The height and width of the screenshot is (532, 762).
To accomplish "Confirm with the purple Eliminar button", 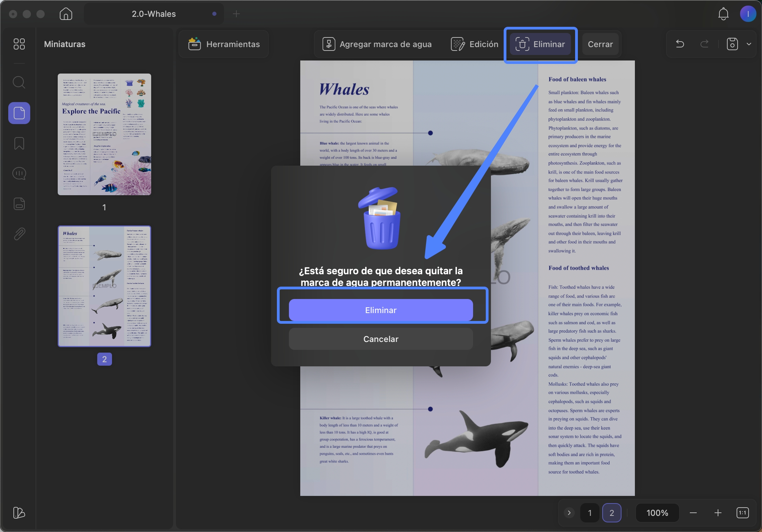I will point(381,310).
